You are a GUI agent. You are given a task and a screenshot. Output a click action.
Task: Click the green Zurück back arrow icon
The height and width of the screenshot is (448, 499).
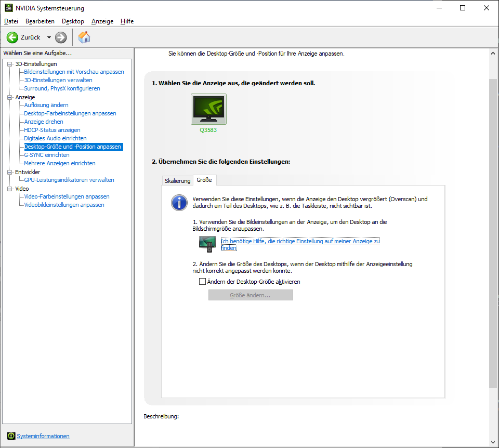12,37
